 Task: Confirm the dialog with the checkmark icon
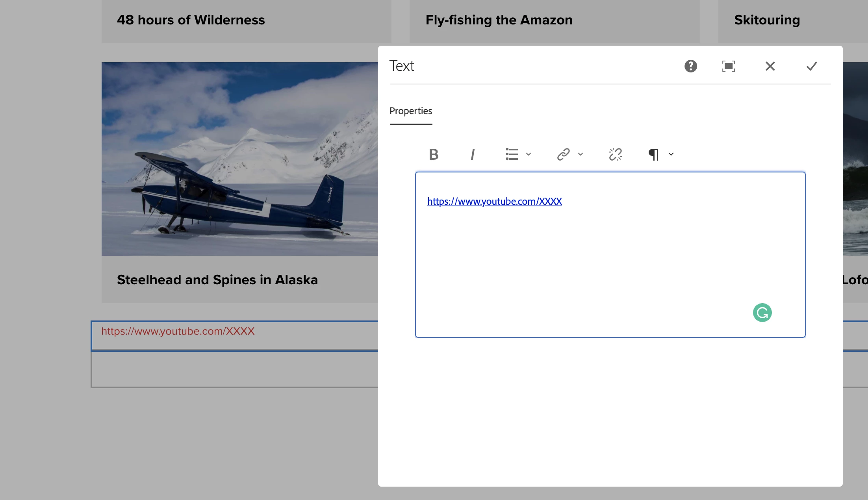[812, 66]
